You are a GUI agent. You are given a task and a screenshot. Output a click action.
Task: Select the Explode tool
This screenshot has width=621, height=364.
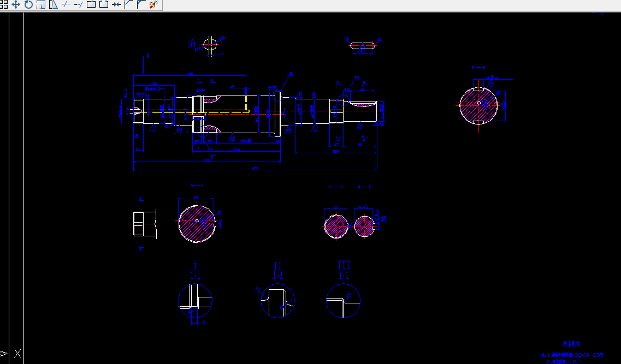point(154,4)
